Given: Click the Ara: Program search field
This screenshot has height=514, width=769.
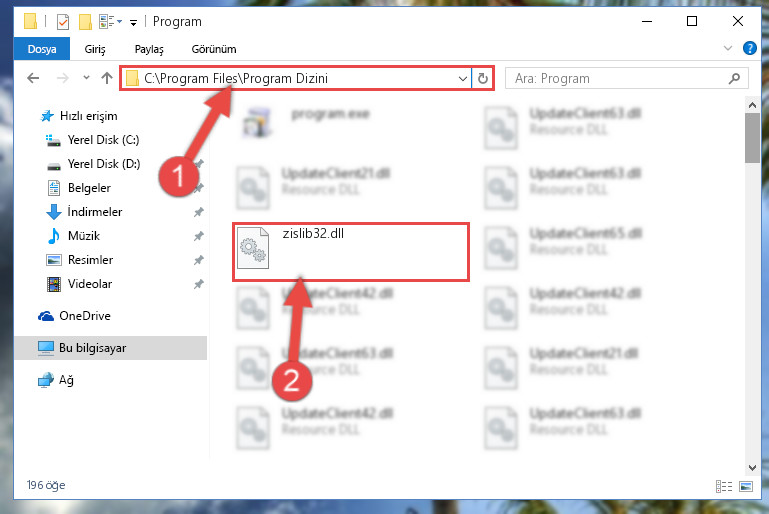Looking at the screenshot, I should pos(618,78).
